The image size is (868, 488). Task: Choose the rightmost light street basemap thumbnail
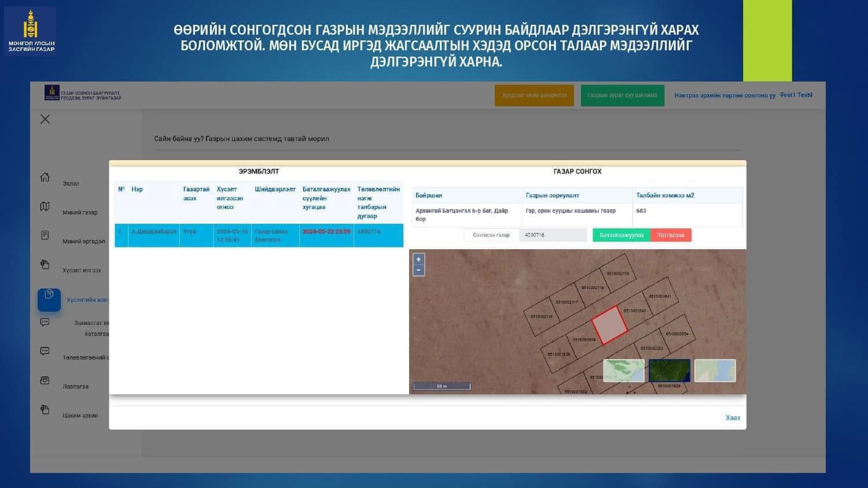(x=715, y=371)
